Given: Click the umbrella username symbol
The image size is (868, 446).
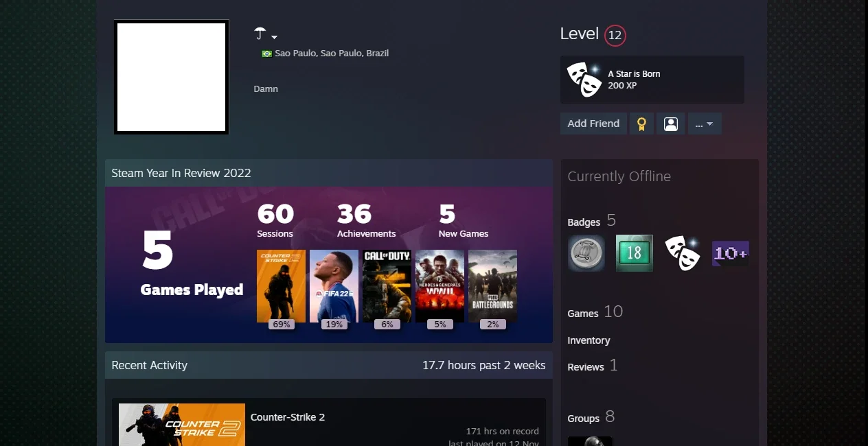Looking at the screenshot, I should tap(260, 34).
